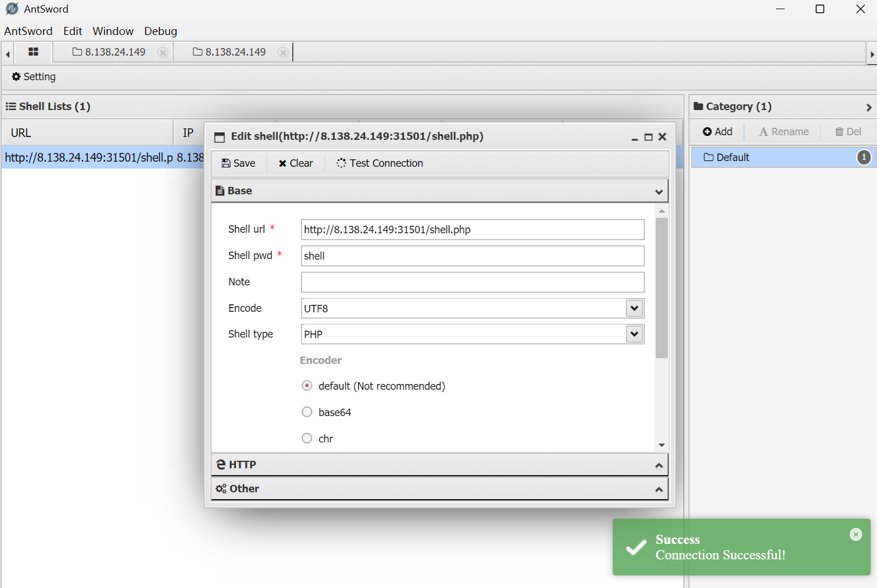Image resolution: width=877 pixels, height=588 pixels.
Task: Click into the Shell pwd field
Action: point(472,256)
